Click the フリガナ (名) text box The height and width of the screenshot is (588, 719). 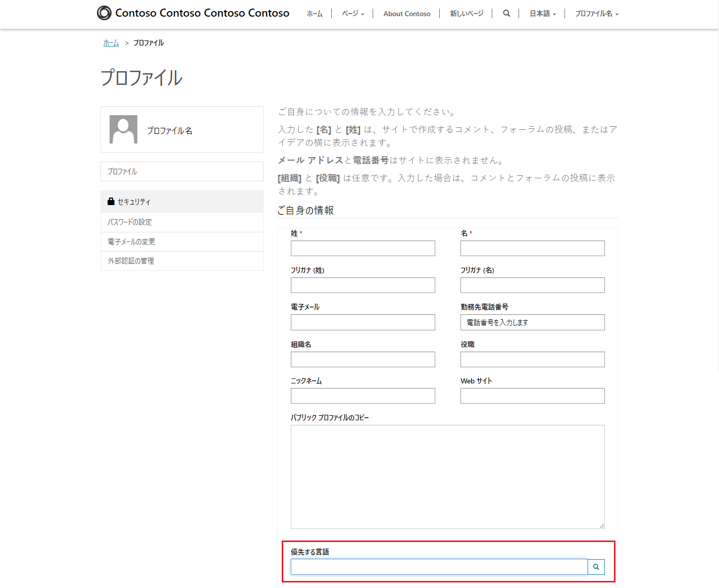(533, 285)
